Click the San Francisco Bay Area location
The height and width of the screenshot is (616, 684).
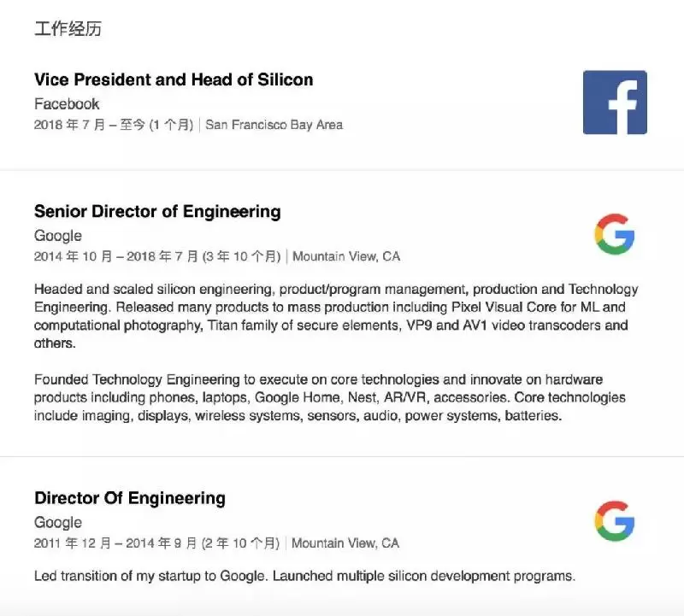click(x=274, y=125)
